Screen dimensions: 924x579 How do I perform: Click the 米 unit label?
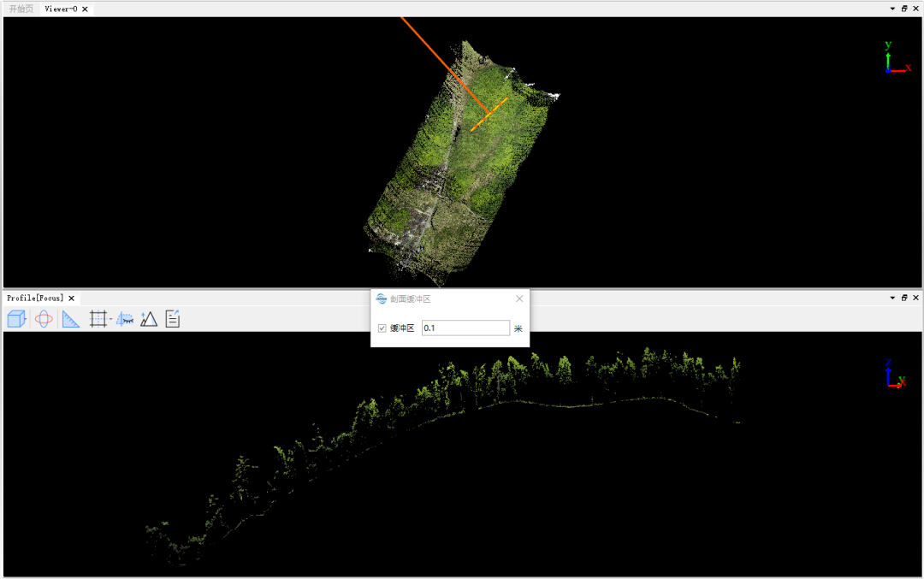518,328
